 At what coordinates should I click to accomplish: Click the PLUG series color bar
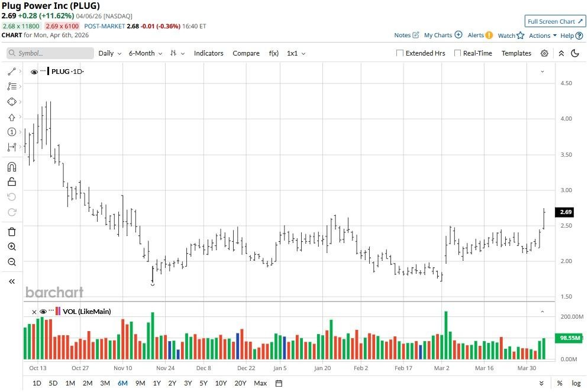49,71
